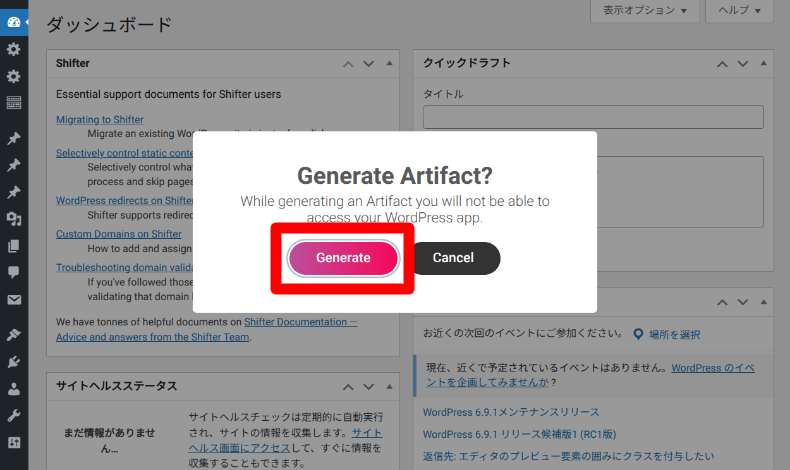
Task: Click the まだ情報がありません status text
Action: pos(109,440)
